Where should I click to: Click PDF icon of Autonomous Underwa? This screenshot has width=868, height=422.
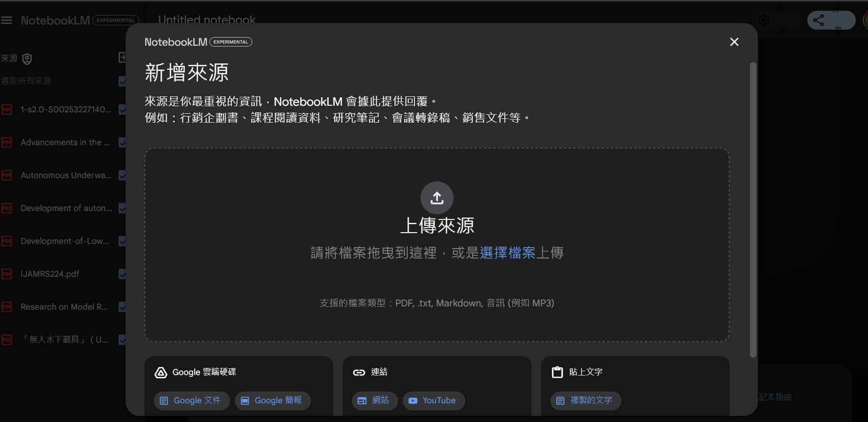point(7,175)
